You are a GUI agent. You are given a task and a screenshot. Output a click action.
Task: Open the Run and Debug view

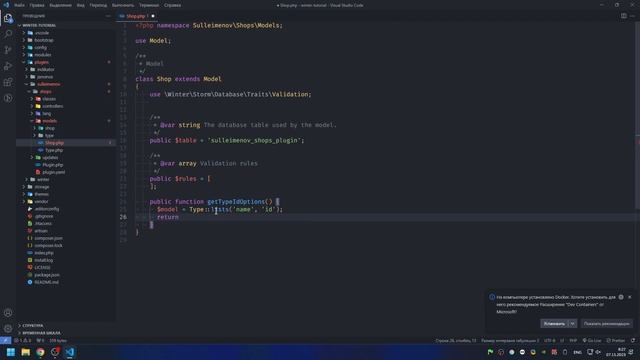[x=8, y=66]
